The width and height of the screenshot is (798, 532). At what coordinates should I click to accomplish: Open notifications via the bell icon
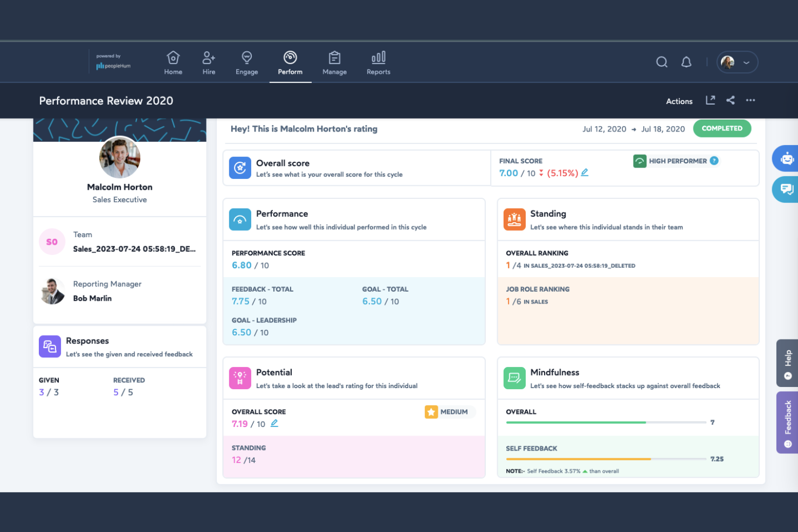686,62
